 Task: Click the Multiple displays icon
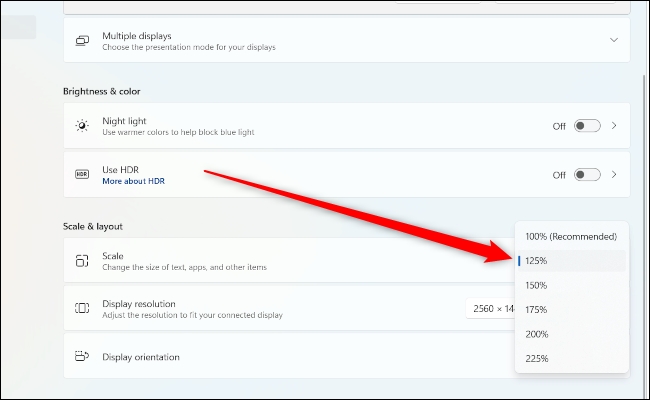pos(82,41)
